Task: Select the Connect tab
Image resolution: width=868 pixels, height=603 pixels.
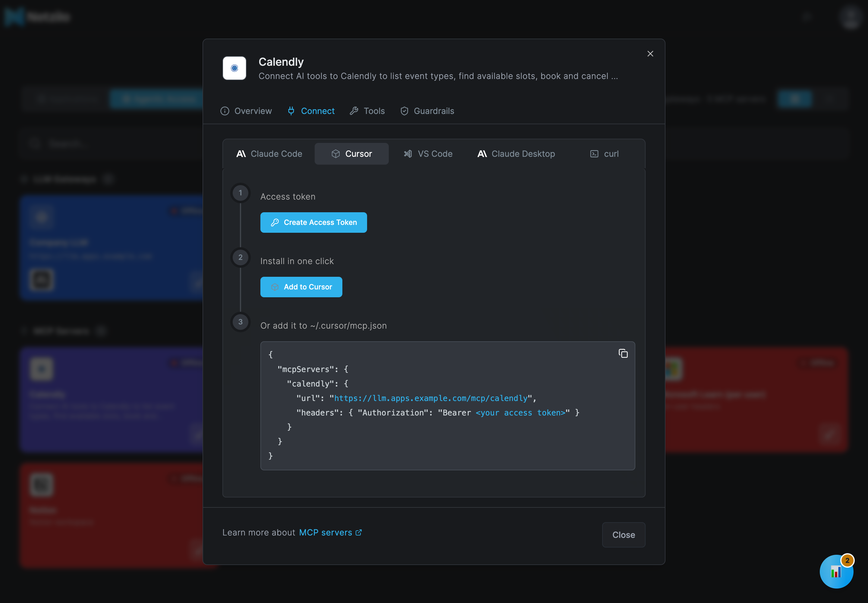Action: pyautogui.click(x=311, y=111)
